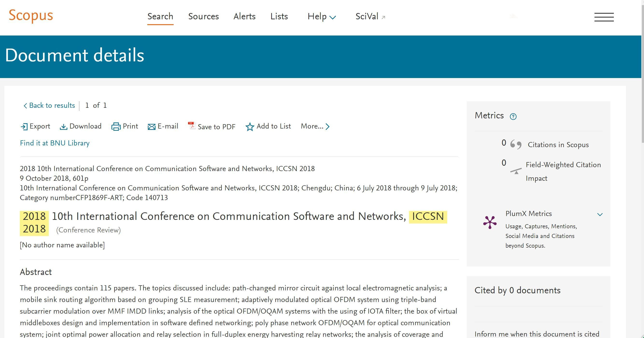The height and width of the screenshot is (338, 644).
Task: Open the Lists tab
Action: (279, 16)
